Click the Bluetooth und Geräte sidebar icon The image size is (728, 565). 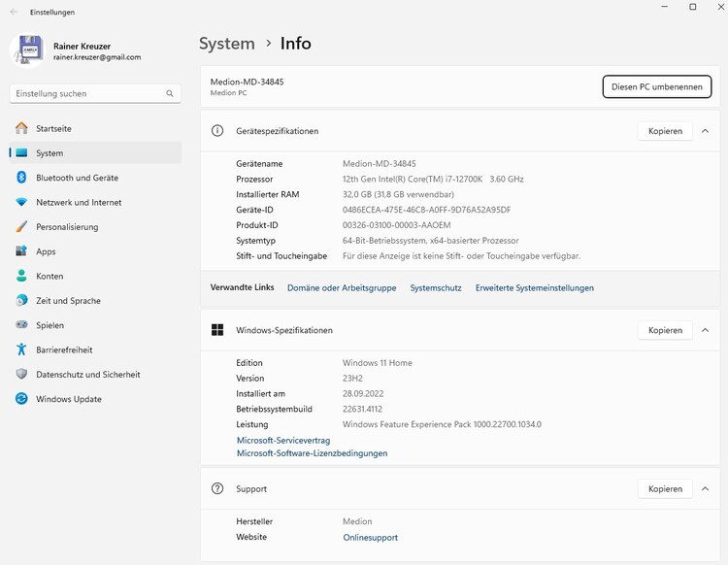pos(21,178)
